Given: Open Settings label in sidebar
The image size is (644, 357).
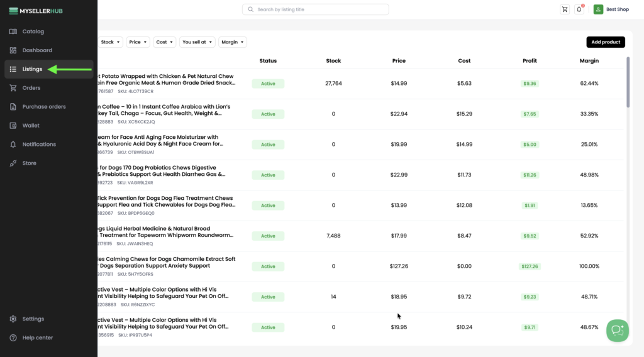Looking at the screenshot, I should [33, 319].
